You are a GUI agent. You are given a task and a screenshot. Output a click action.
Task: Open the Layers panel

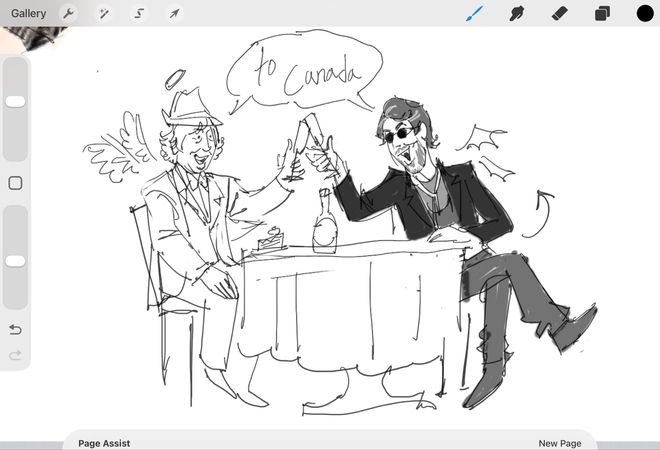click(602, 14)
